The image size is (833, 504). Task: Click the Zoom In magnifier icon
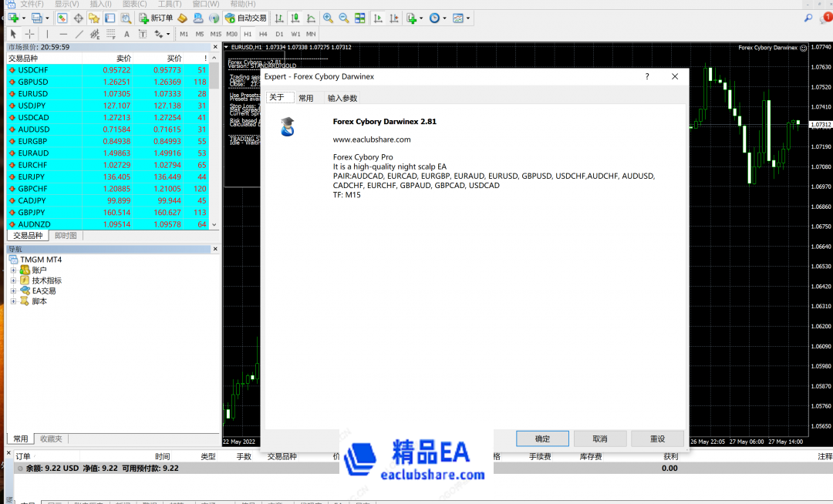tap(327, 18)
